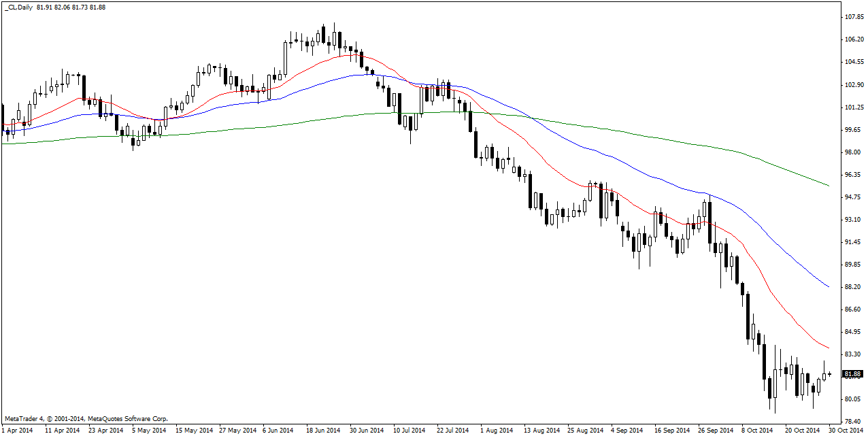Select the 18 Jun 2014 time marker
868x436 pixels.
point(322,431)
